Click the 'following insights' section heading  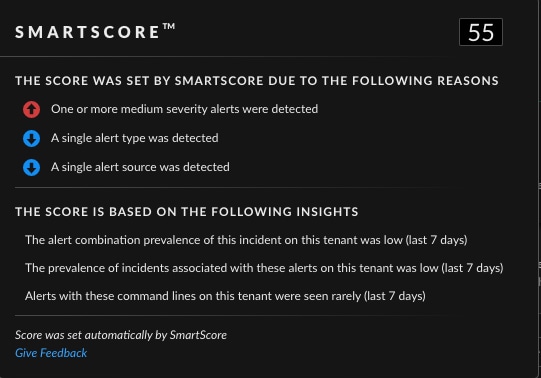pyautogui.click(x=187, y=211)
